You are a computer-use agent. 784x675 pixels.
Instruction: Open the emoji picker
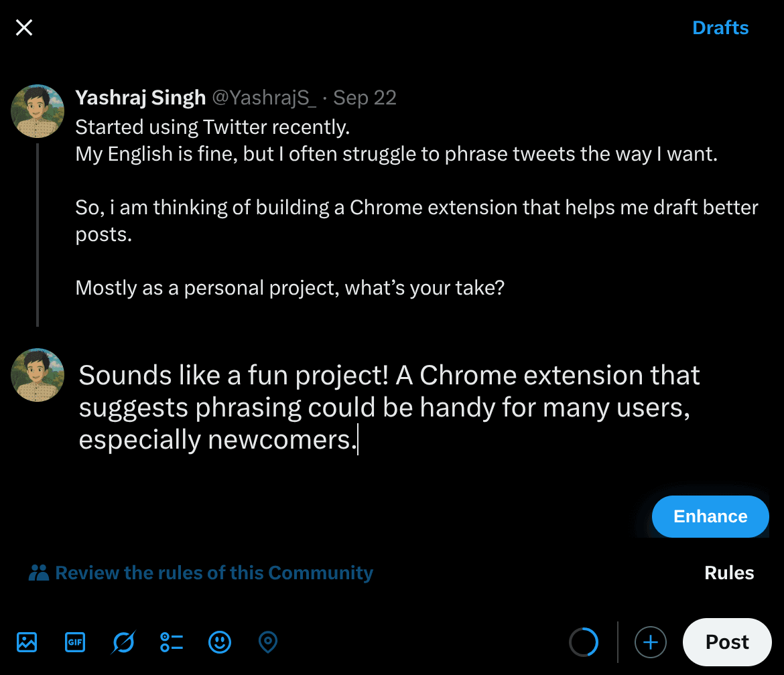(220, 642)
